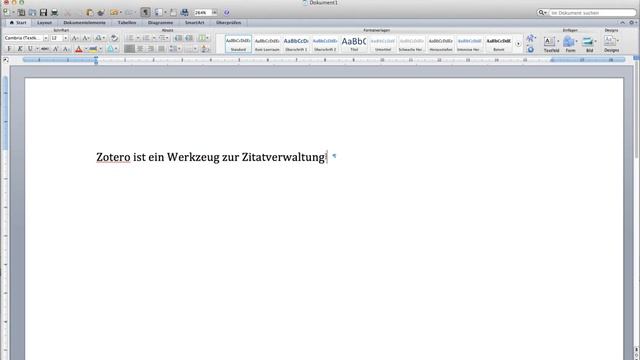Apply the Betont style

coord(499,44)
